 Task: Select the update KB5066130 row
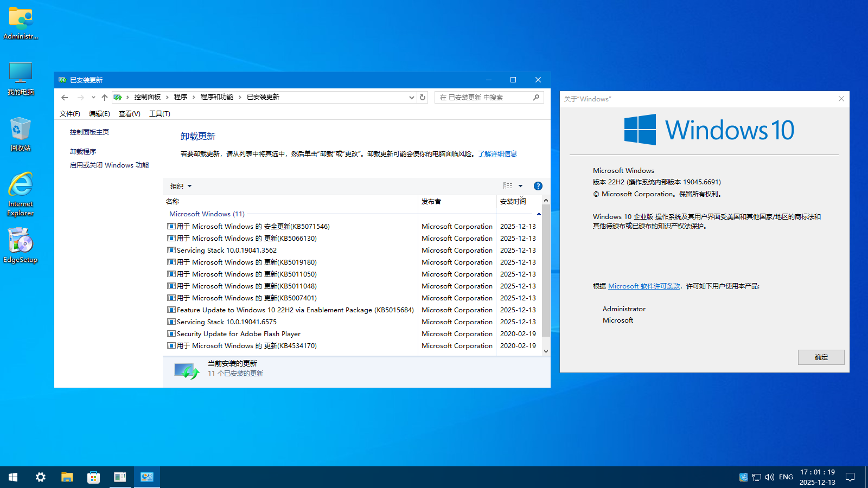coord(352,239)
